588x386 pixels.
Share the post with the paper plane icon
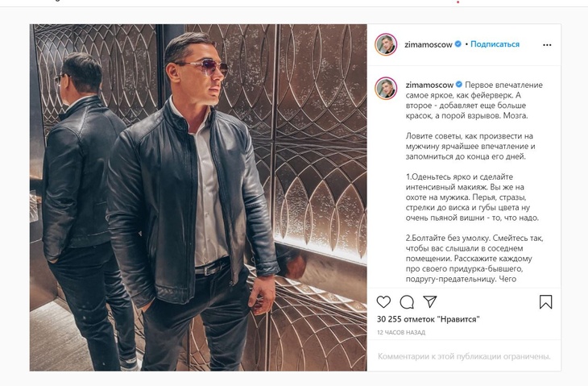pyautogui.click(x=430, y=301)
